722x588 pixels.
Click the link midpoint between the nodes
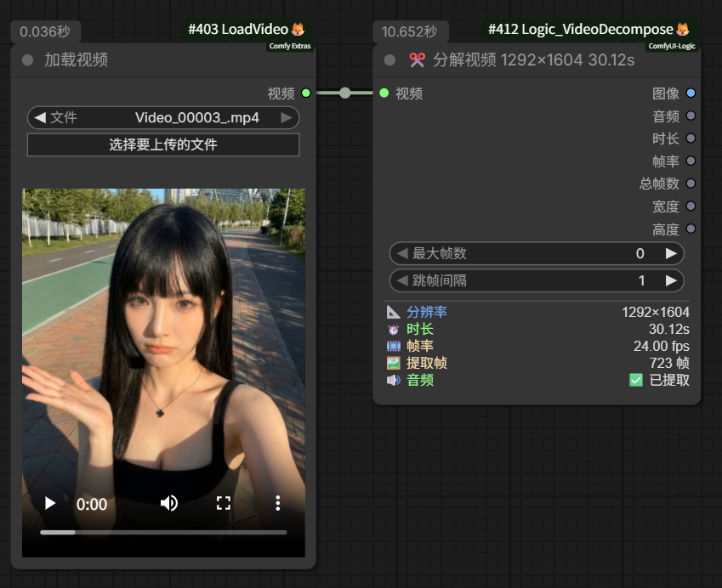[x=345, y=93]
